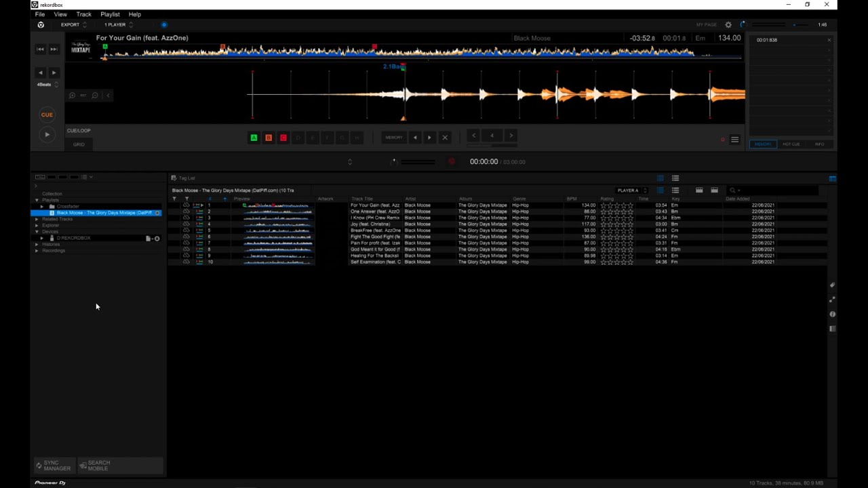Trigger the green hot cue A
This screenshot has width=868, height=488.
[254, 138]
